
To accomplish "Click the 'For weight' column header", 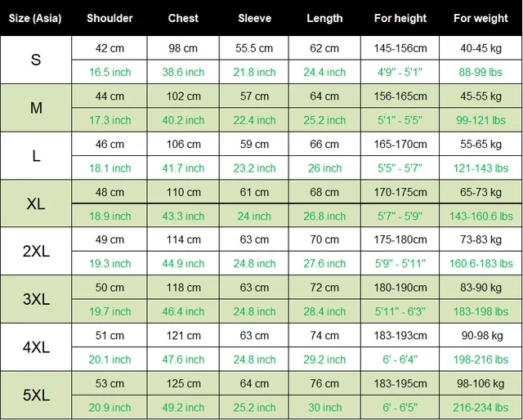I will click(481, 18).
